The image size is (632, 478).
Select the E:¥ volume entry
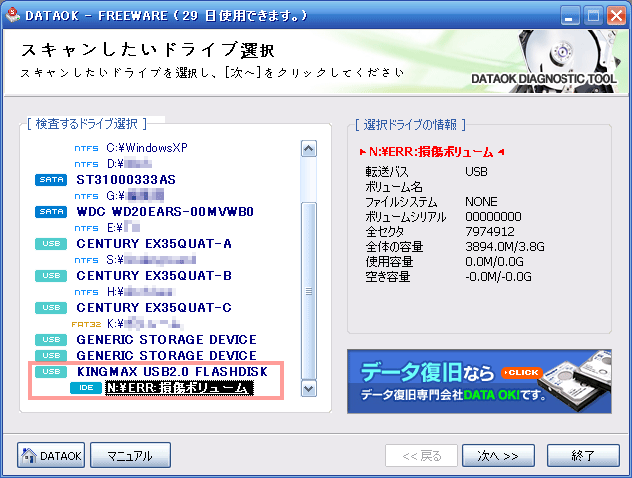click(x=123, y=228)
